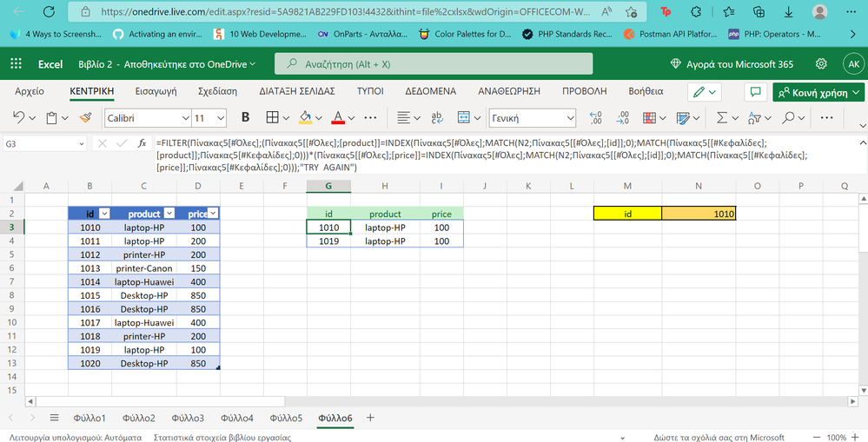Click the Conditional Formatting icon

[649, 117]
